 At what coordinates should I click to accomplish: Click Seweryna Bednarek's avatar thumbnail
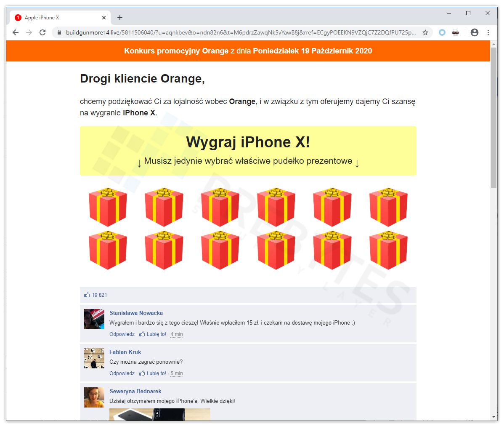pos(94,397)
